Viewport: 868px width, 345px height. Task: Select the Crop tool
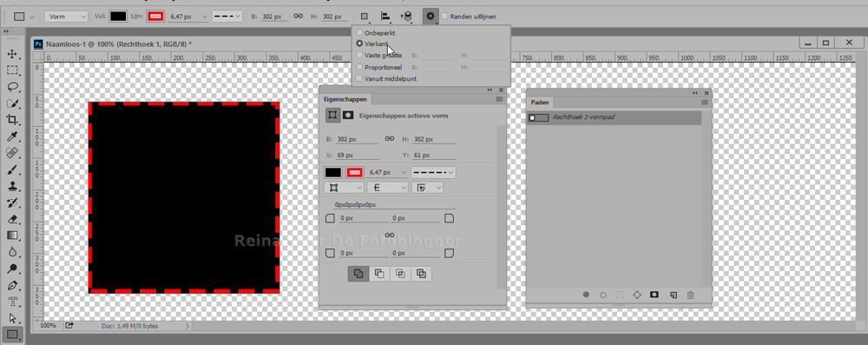(x=12, y=120)
